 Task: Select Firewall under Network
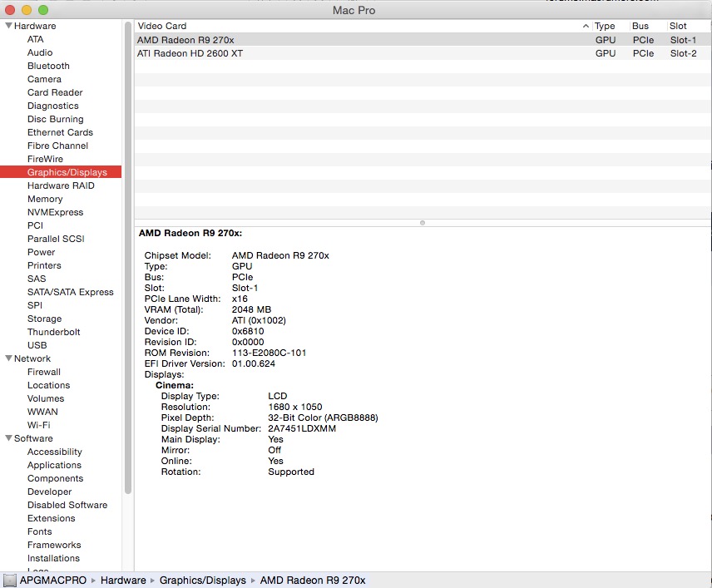[x=43, y=372]
